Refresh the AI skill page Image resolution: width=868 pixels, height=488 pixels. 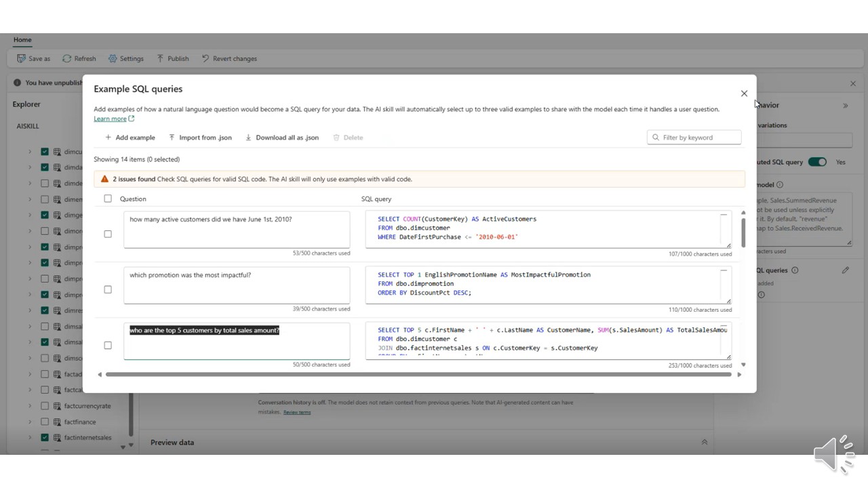pos(79,59)
